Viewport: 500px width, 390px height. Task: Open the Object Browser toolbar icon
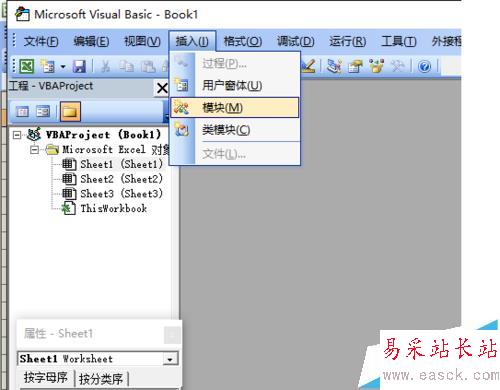[x=377, y=66]
